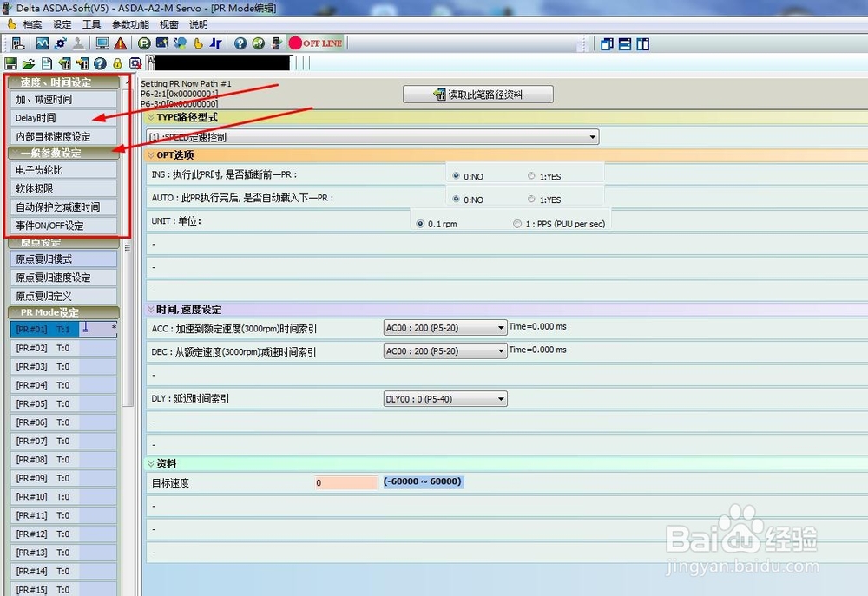Open 软体极限 settings
868x596 pixels.
click(x=63, y=188)
